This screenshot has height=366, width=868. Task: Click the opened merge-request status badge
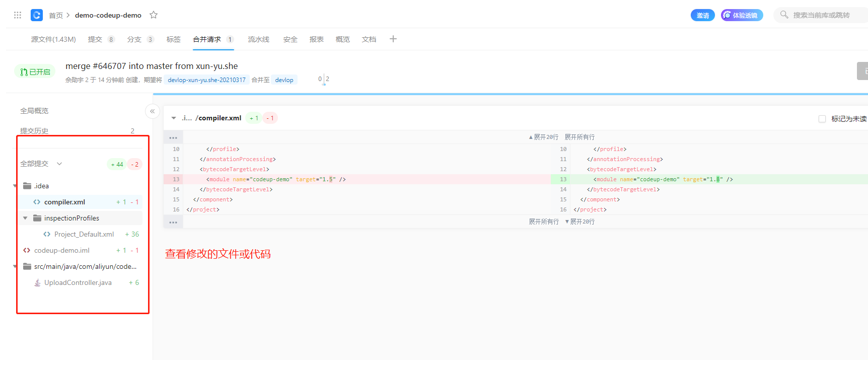(x=35, y=72)
